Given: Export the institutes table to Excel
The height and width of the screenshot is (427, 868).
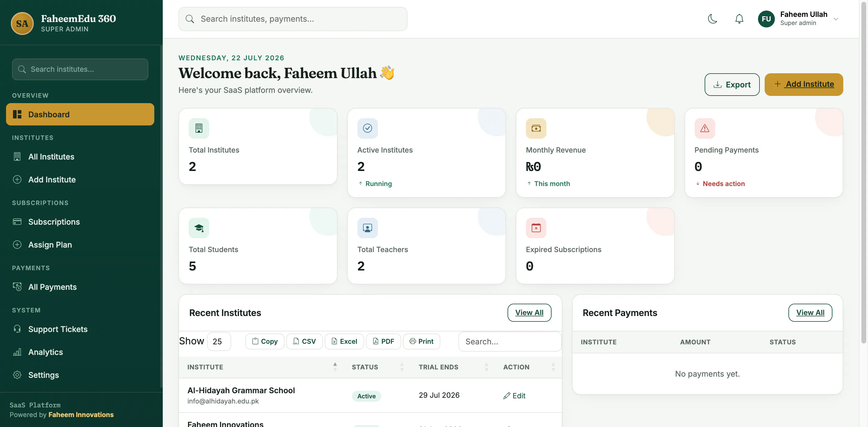Looking at the screenshot, I should (x=344, y=341).
